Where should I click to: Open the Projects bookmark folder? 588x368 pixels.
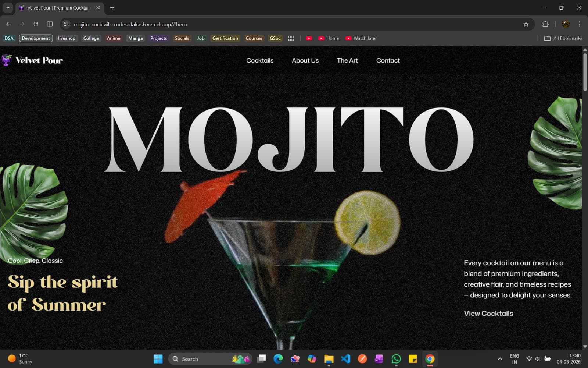point(158,38)
